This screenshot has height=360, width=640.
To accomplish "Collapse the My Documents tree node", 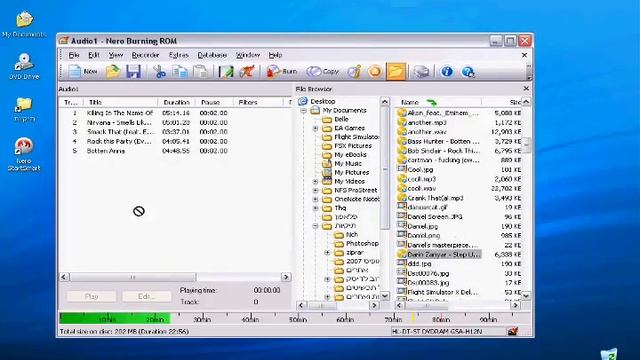I will pos(303,111).
